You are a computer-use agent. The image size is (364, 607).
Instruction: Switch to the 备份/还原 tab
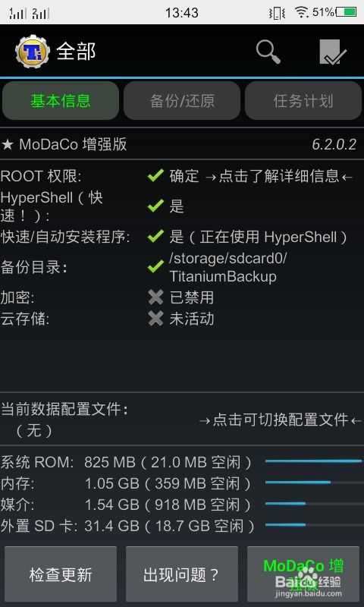pos(182,101)
